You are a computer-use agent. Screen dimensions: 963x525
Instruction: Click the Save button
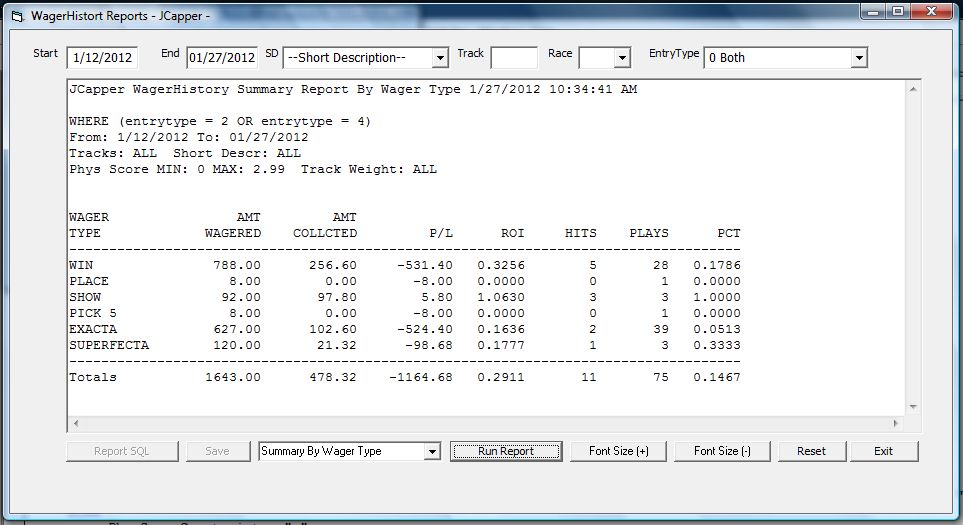tap(217, 451)
